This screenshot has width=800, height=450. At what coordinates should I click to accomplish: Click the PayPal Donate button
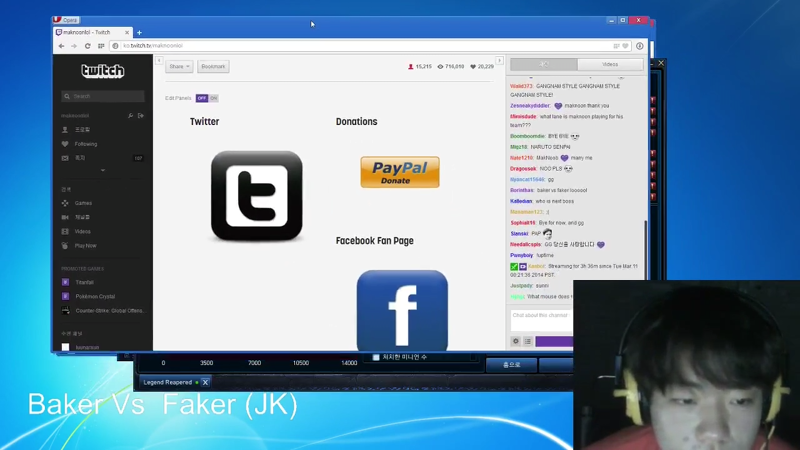(x=400, y=172)
